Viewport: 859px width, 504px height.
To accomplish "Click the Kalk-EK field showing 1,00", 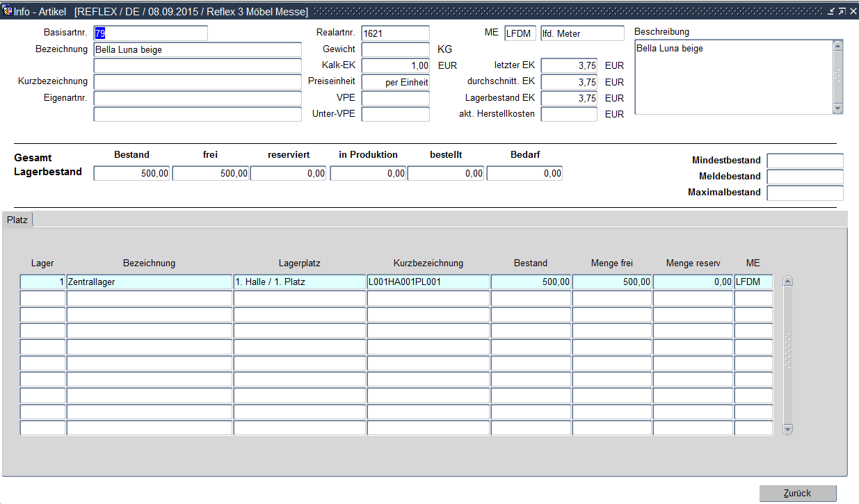I will coord(395,65).
